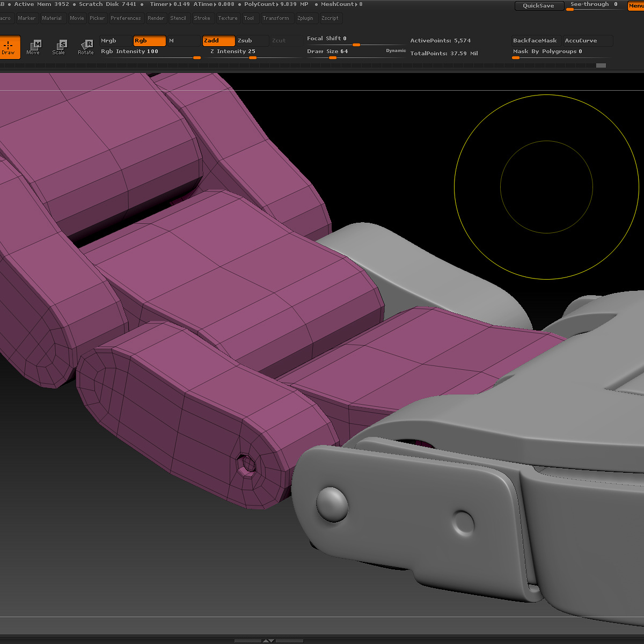This screenshot has width=644, height=644.
Task: Toggle Dynamic draw size
Action: 396,51
